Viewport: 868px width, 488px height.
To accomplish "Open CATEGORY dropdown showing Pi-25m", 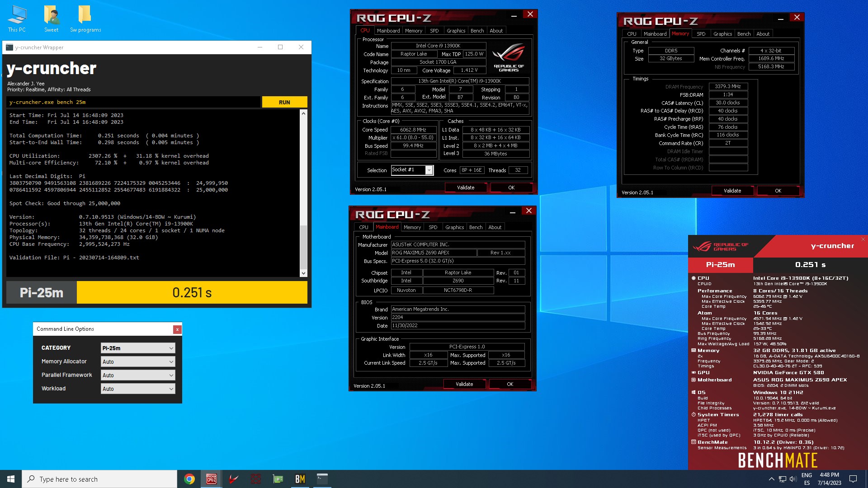I will [x=138, y=348].
